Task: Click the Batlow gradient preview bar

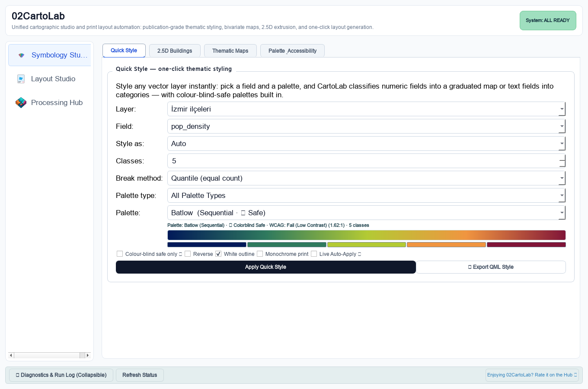Action: [x=367, y=235]
